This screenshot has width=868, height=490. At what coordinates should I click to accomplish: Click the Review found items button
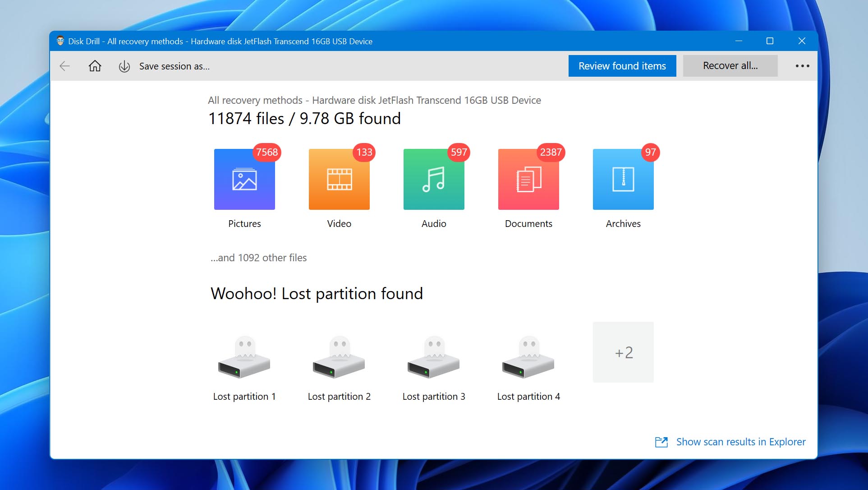point(622,66)
